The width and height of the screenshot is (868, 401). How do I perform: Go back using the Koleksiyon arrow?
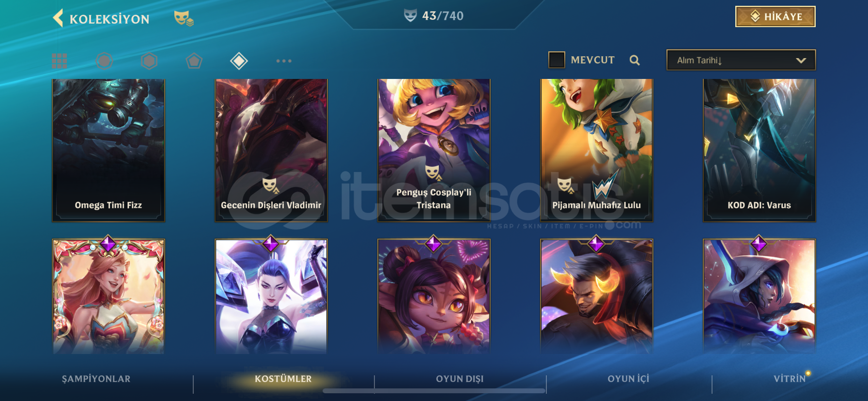[58, 18]
